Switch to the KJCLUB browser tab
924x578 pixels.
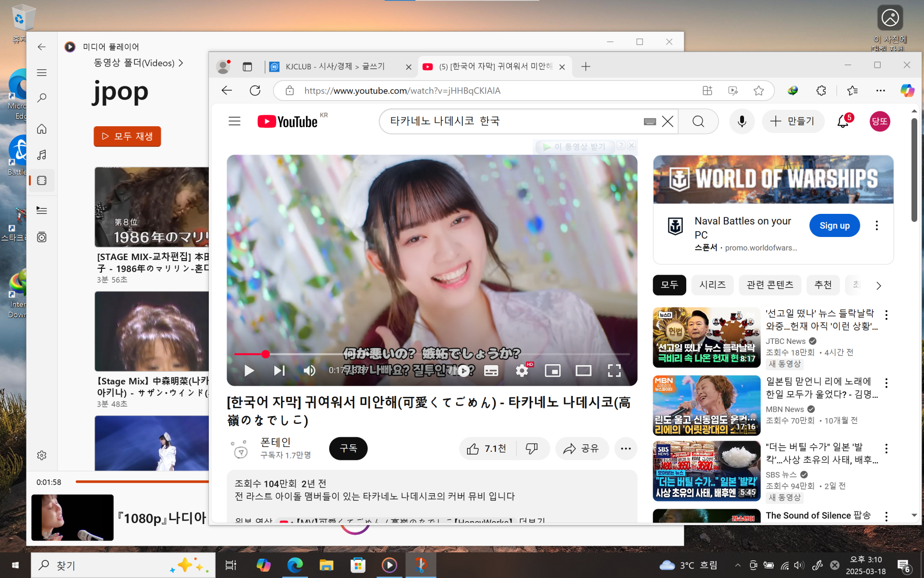click(x=335, y=66)
